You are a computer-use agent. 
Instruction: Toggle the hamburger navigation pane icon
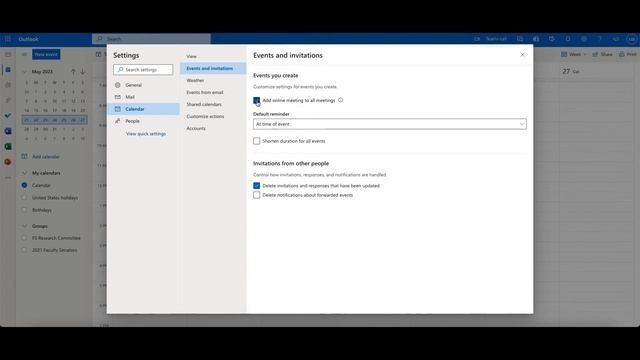pos(24,54)
